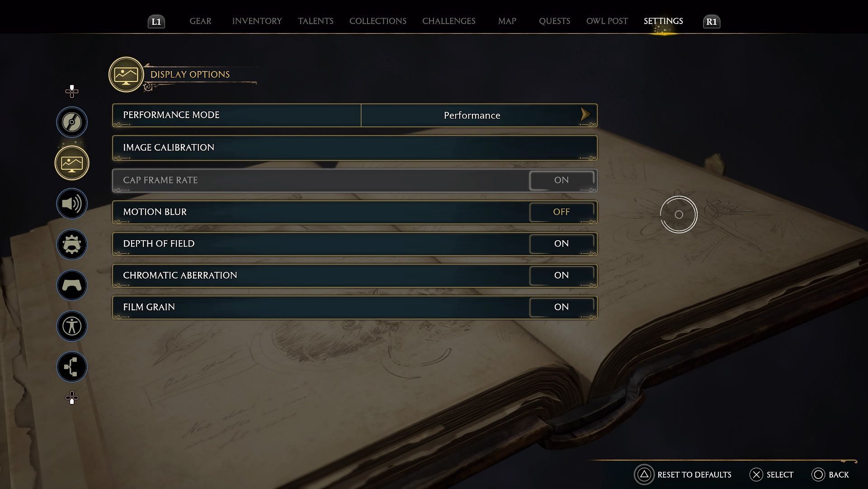
Task: Toggle Cap Frame Rate on
Action: 561,180
